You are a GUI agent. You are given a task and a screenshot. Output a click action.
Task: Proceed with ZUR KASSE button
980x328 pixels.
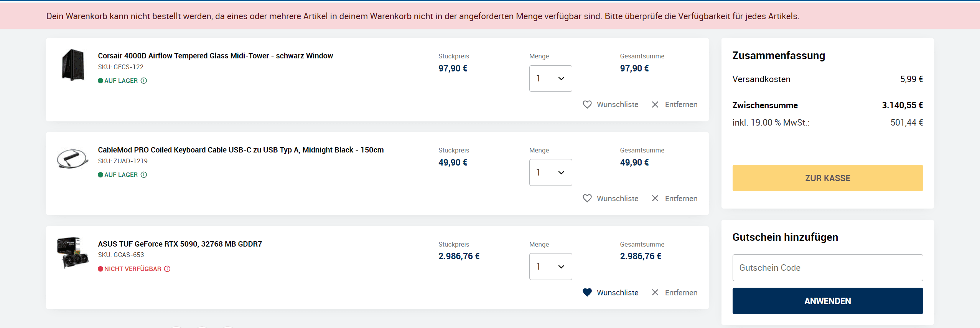click(827, 178)
